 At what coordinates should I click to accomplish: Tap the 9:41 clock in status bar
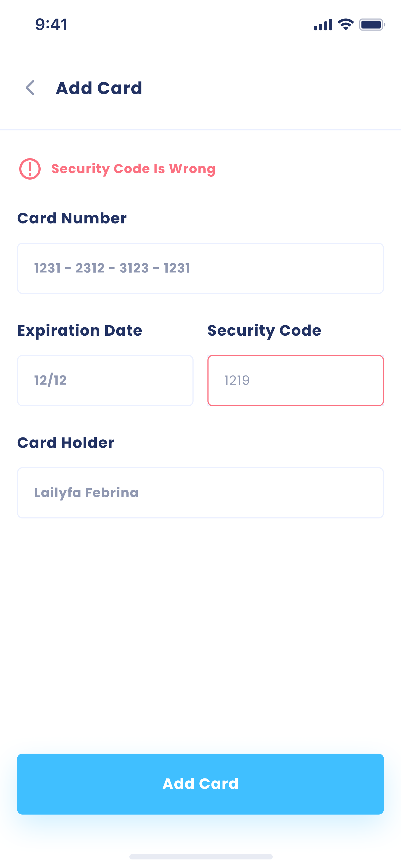point(51,25)
